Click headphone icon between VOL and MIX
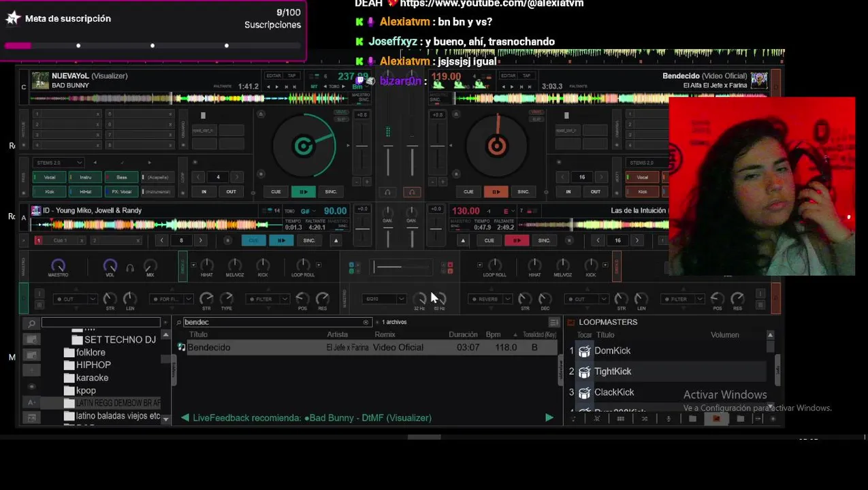The image size is (868, 490). coord(130,268)
